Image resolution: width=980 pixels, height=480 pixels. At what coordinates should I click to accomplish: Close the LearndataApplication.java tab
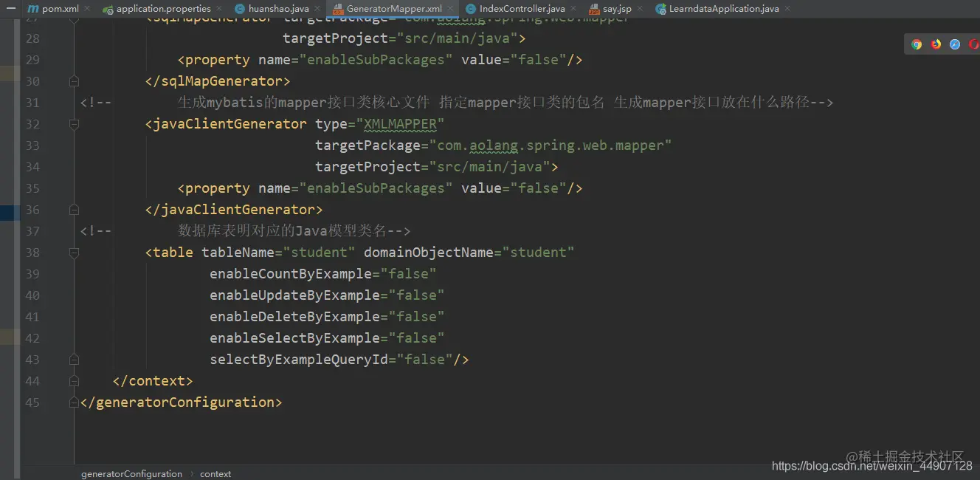click(x=787, y=9)
